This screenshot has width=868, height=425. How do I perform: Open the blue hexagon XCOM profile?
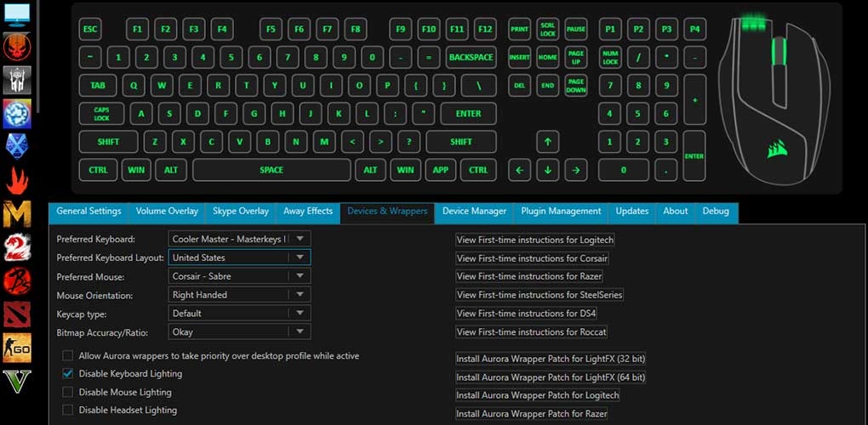pos(17,146)
